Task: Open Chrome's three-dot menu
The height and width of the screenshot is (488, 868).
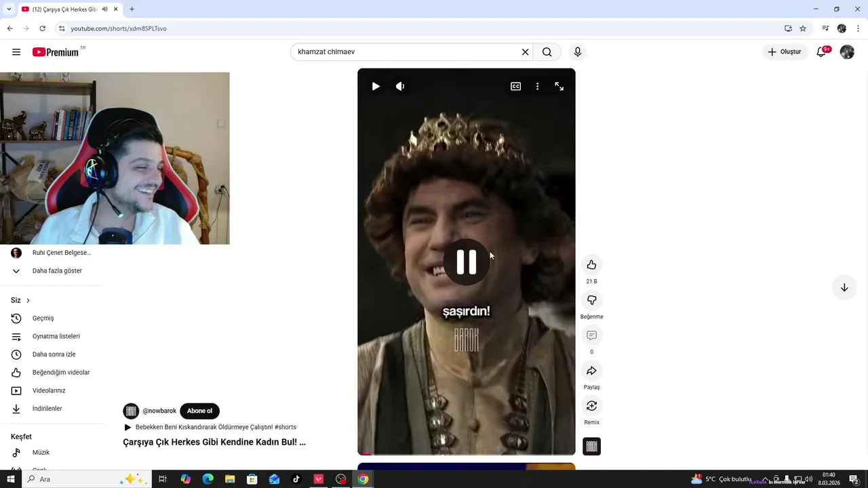Action: [858, 28]
